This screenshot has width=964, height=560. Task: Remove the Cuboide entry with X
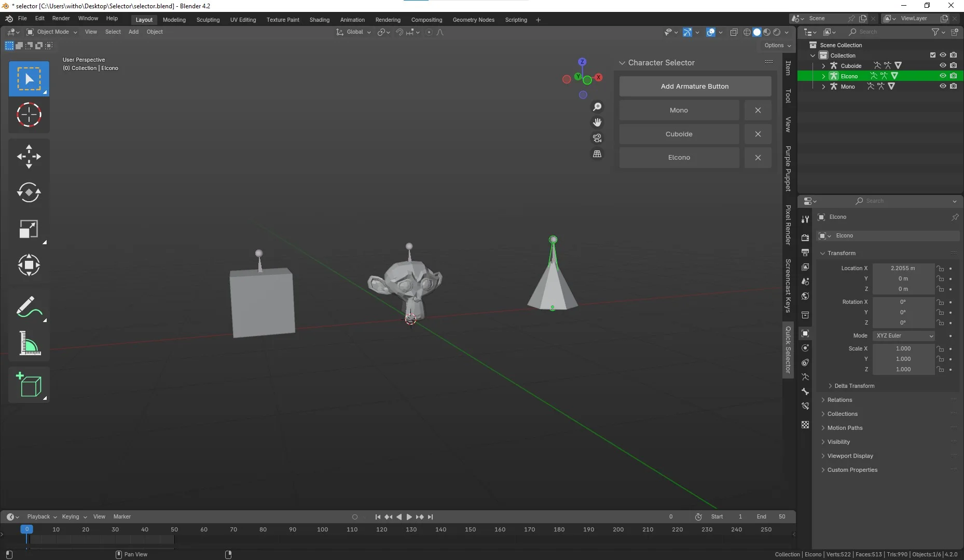click(x=758, y=134)
